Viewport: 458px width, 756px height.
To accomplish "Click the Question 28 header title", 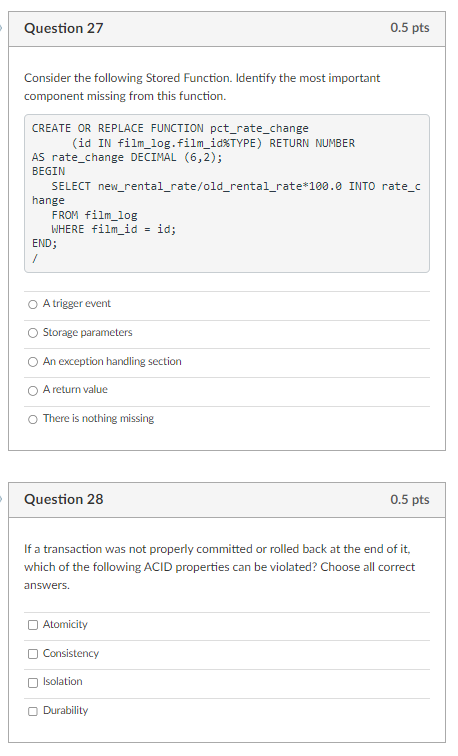I will click(x=64, y=500).
